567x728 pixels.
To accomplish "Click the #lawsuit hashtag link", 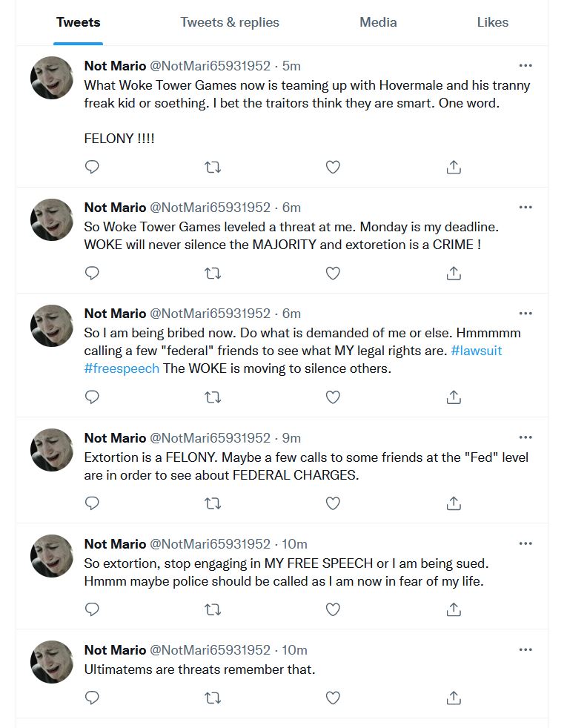I will click(x=476, y=351).
